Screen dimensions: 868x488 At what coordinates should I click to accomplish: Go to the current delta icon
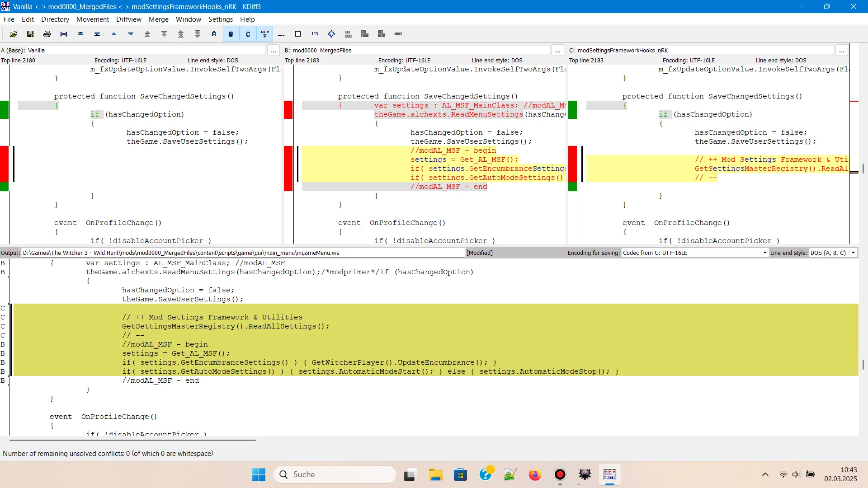(x=64, y=34)
